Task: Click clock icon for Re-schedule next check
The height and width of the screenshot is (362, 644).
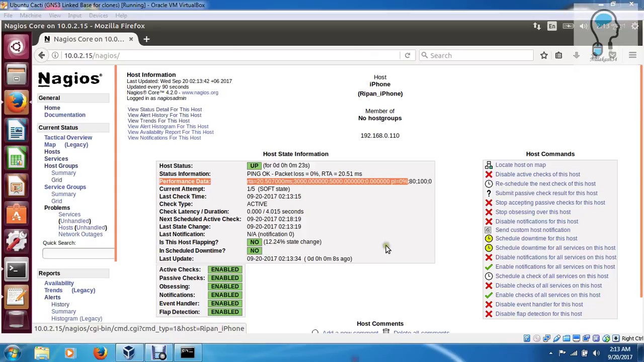Action: 489,184
